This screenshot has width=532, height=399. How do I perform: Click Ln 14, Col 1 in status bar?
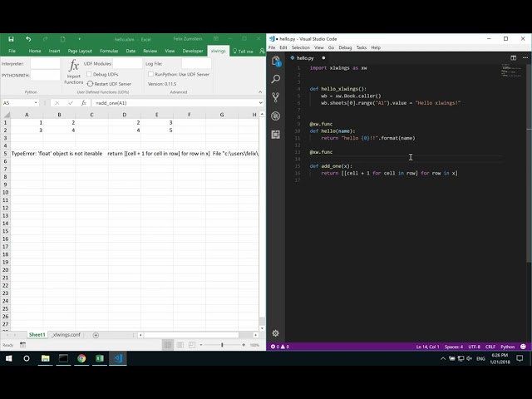[x=427, y=347]
